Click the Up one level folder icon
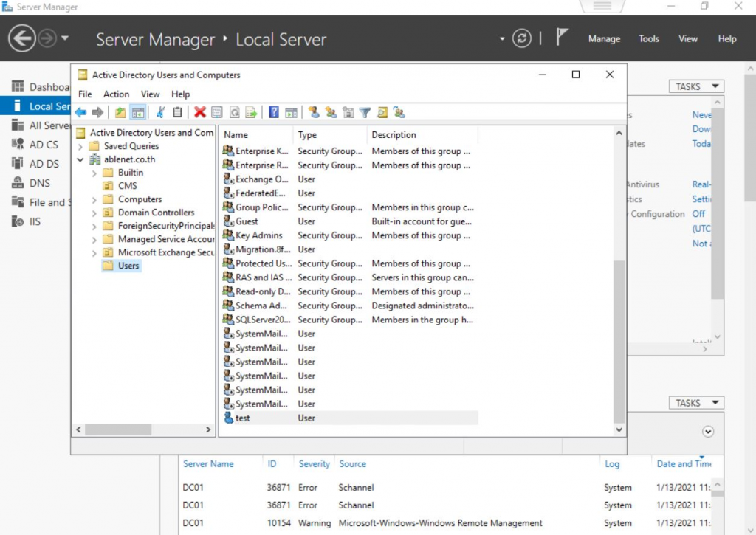Viewport: 756px width, 535px height. tap(120, 113)
